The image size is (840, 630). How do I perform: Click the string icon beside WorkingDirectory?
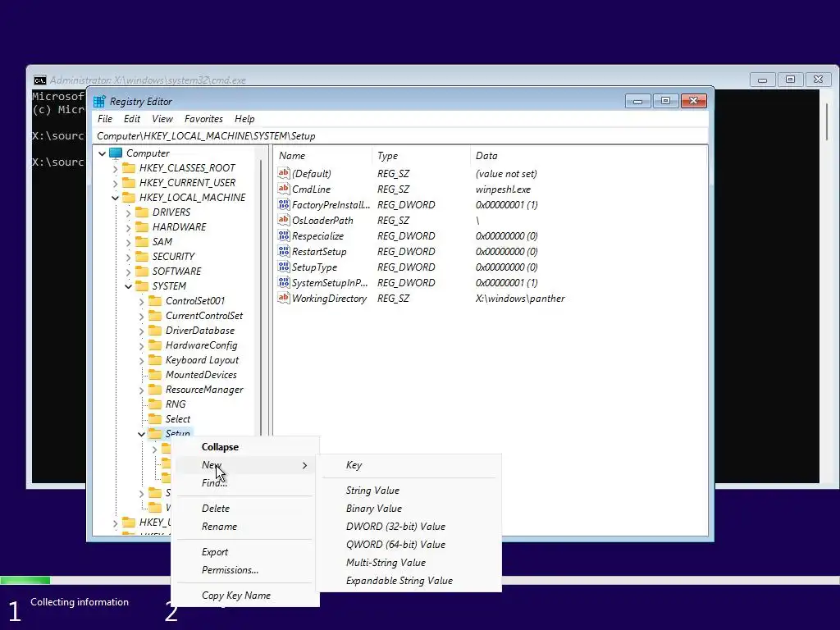pos(283,297)
